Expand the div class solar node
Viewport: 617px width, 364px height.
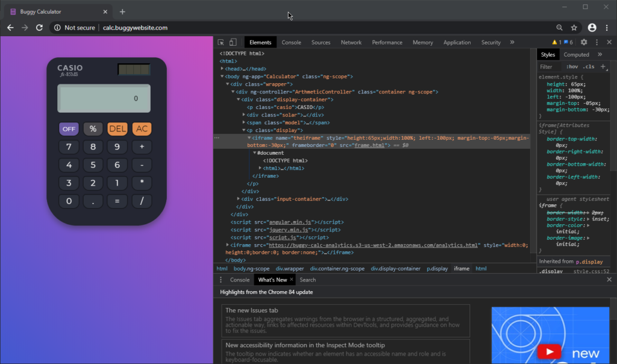coord(244,115)
